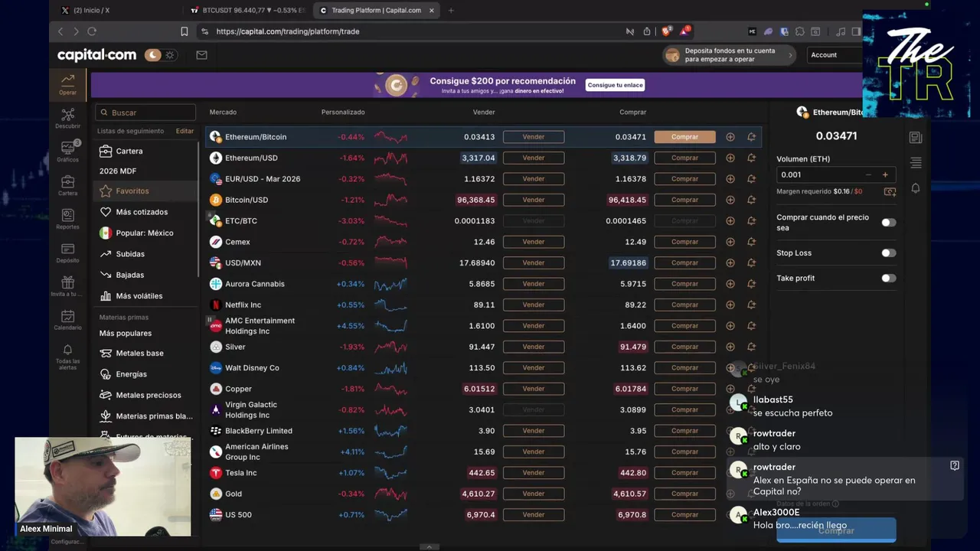Open the Account dropdown
Screen dimensions: 980x551
pyautogui.click(x=835, y=55)
